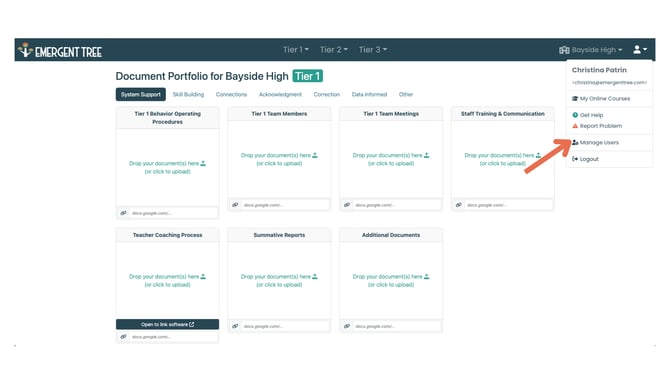The width and height of the screenshot is (670, 376).
Task: Open the Tier 3 dropdown menu
Action: point(373,50)
